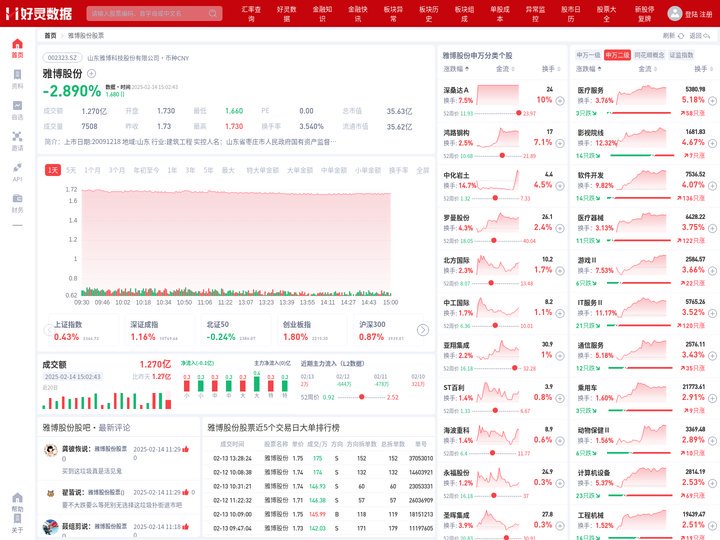The image size is (720, 540).
Task: Click 好灵数据 site logo
Action: 39,14
